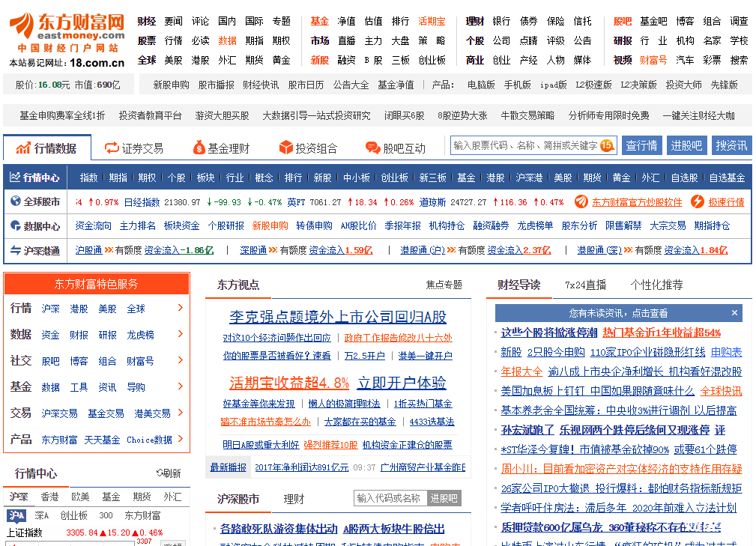This screenshot has width=756, height=546.
Task: Open the 投资者教育平台 promo link
Action: 150,115
